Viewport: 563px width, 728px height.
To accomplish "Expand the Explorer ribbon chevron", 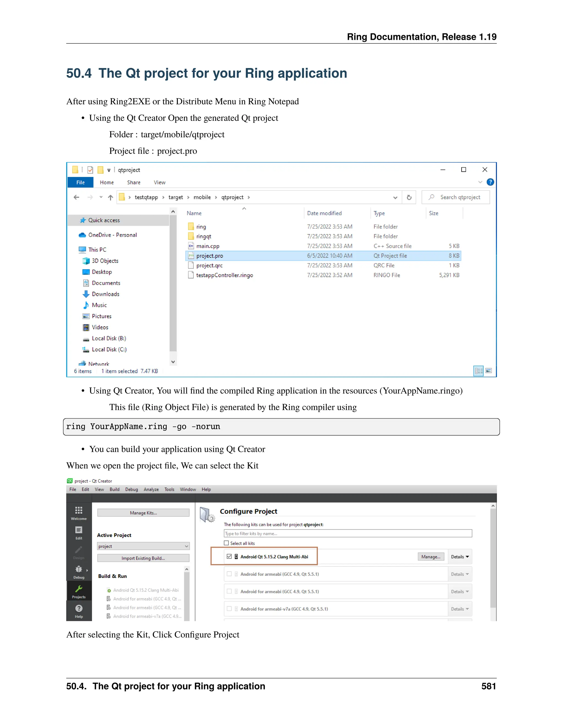I will pos(480,182).
